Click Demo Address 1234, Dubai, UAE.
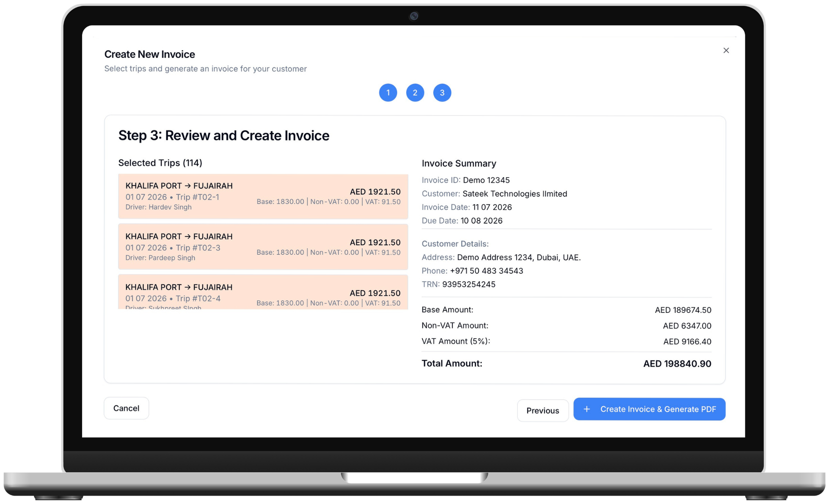The height and width of the screenshot is (504, 829). pos(518,257)
